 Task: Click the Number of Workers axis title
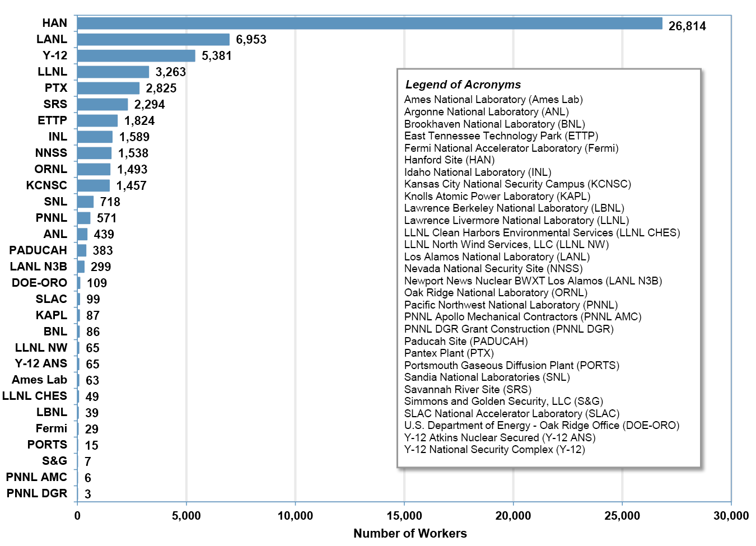click(410, 533)
